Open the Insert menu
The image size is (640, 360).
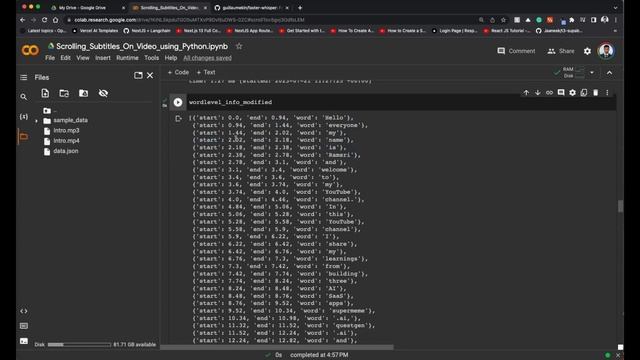click(x=103, y=58)
